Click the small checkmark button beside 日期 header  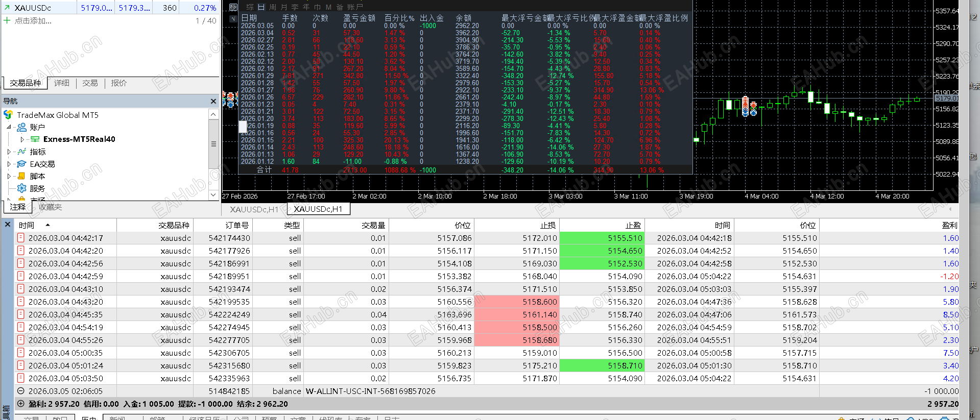click(233, 18)
